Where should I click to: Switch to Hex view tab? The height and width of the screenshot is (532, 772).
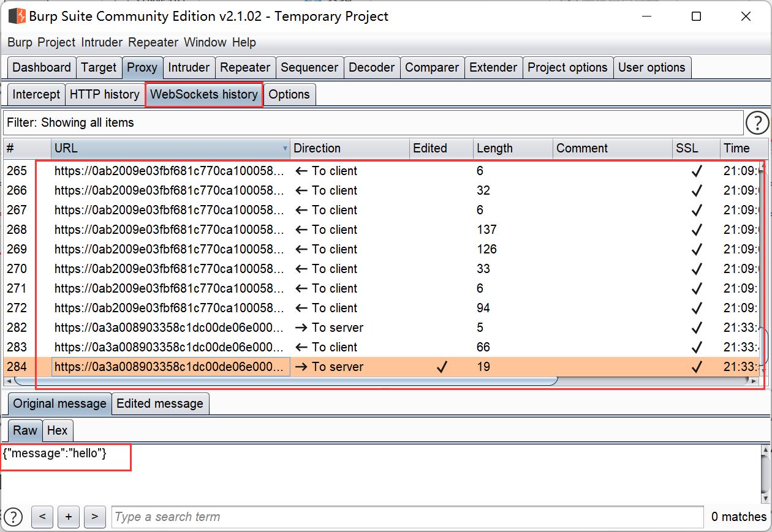coord(57,430)
